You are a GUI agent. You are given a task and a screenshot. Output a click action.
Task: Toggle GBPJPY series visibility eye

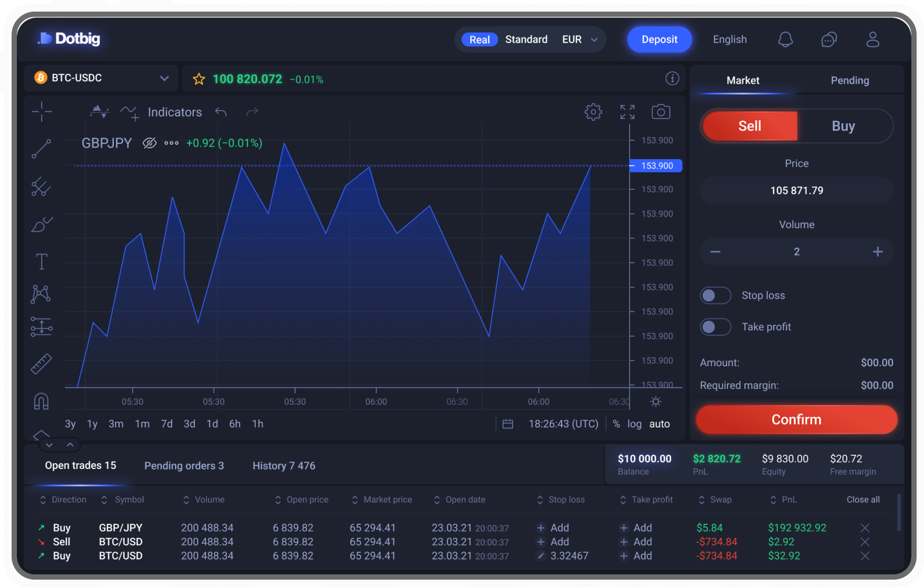[150, 143]
